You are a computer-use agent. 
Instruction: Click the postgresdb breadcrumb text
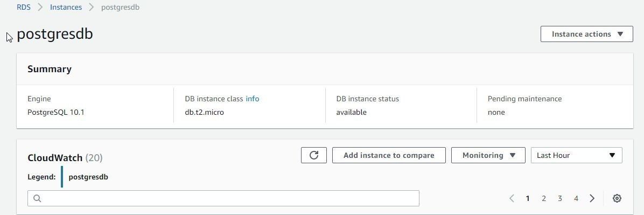pos(120,8)
